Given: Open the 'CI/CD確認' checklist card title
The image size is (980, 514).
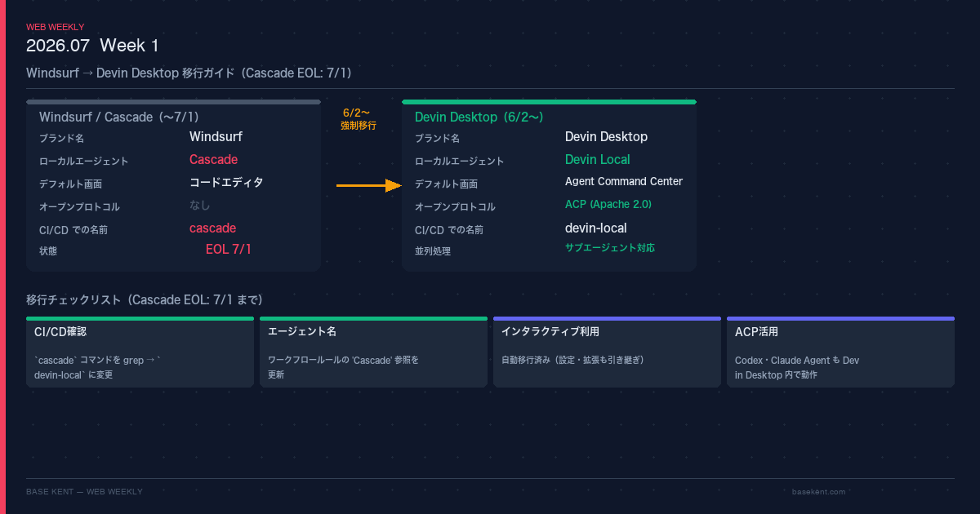Looking at the screenshot, I should 60,332.
